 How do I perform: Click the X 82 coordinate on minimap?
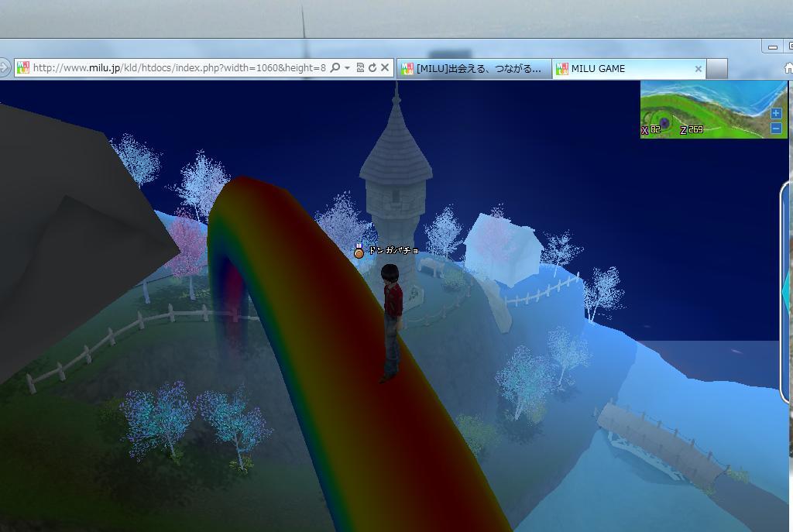(x=651, y=130)
